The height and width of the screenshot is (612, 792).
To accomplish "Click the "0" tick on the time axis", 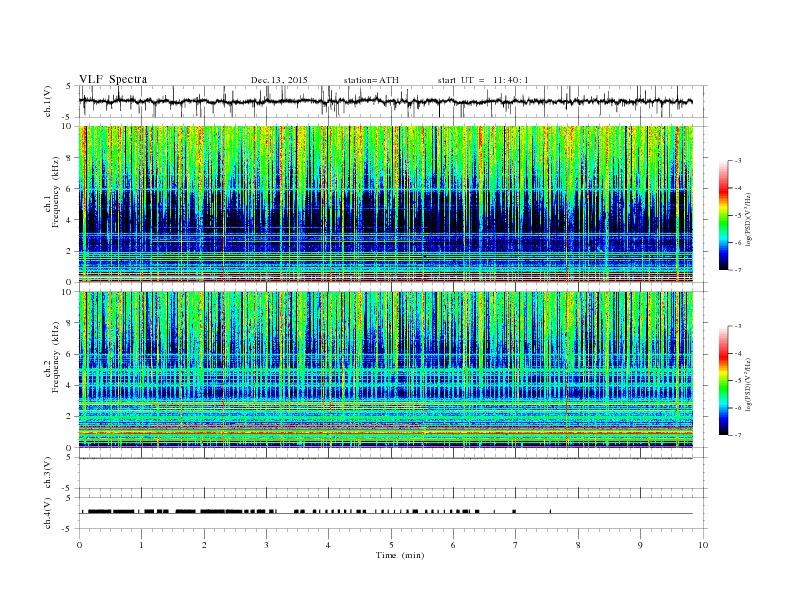I will [79, 545].
